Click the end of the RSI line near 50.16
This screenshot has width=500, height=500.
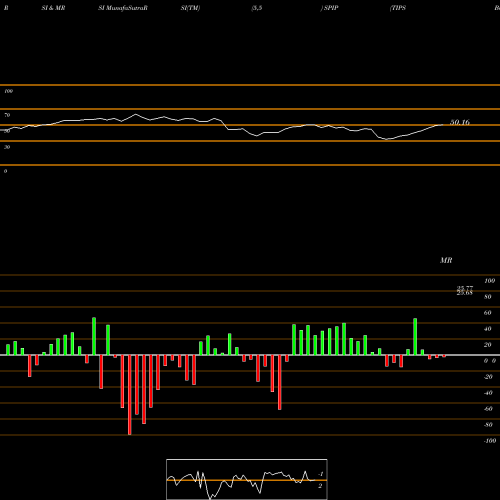tap(443, 125)
